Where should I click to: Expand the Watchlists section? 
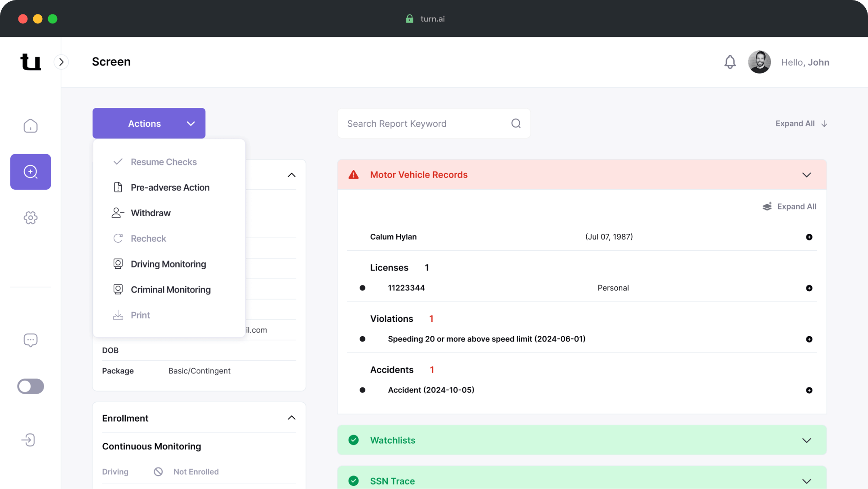click(x=806, y=440)
